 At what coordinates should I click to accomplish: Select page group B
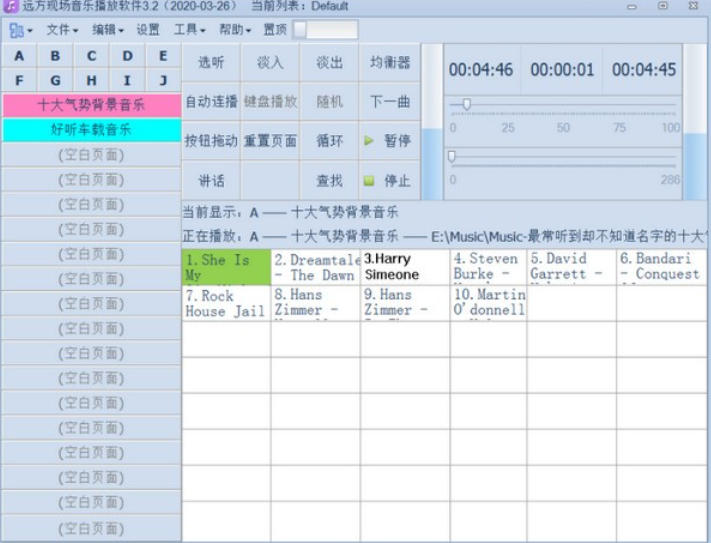55,56
